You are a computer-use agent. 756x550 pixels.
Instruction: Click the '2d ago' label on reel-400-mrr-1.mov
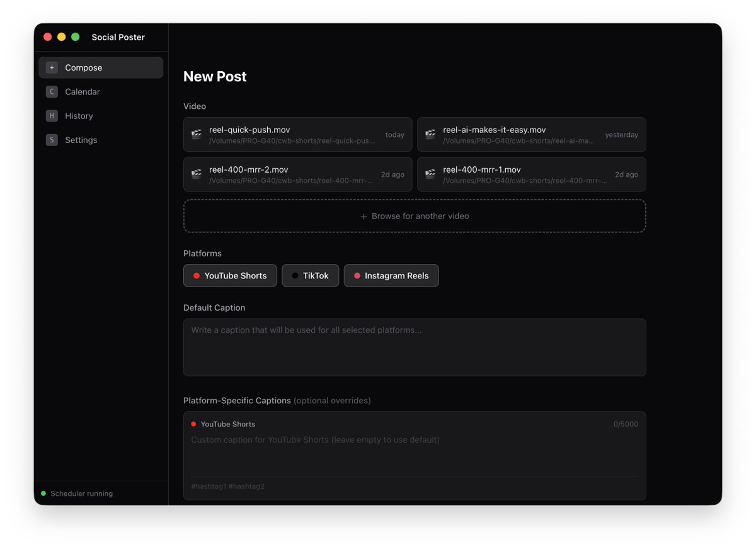coord(627,175)
